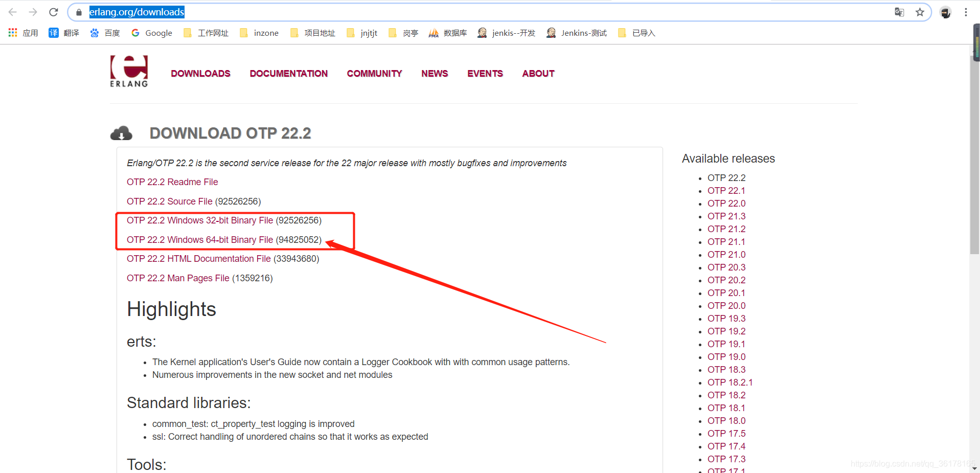Select OTP 18.2.1 release
The height and width of the screenshot is (473, 980).
click(730, 382)
